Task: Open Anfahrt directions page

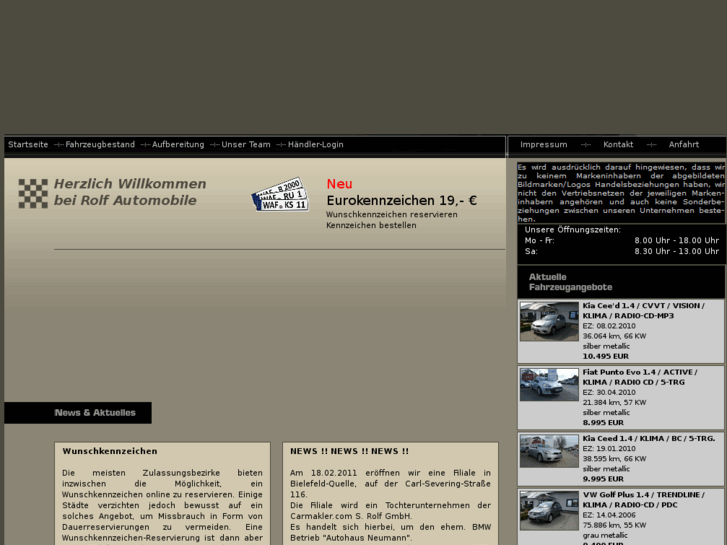Action: [684, 145]
